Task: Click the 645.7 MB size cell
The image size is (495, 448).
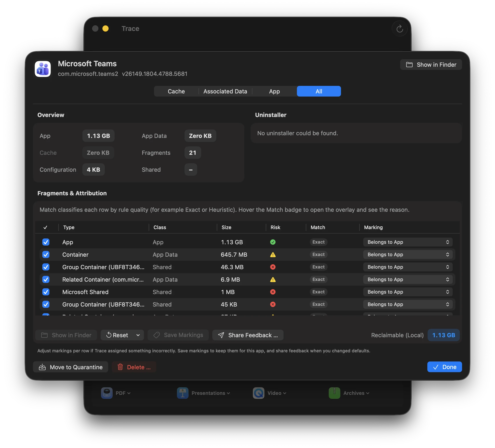Action: pos(234,255)
